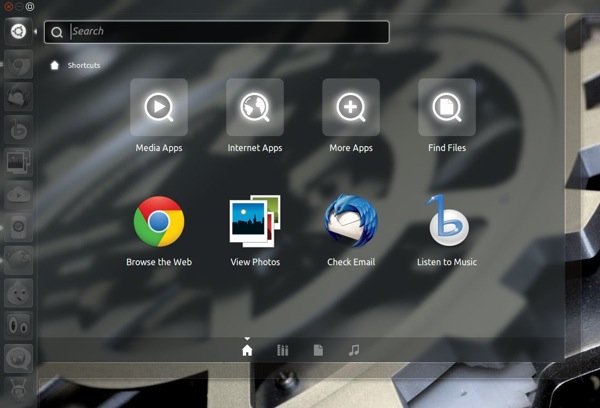Open the Media Apps shortcut

pos(159,107)
